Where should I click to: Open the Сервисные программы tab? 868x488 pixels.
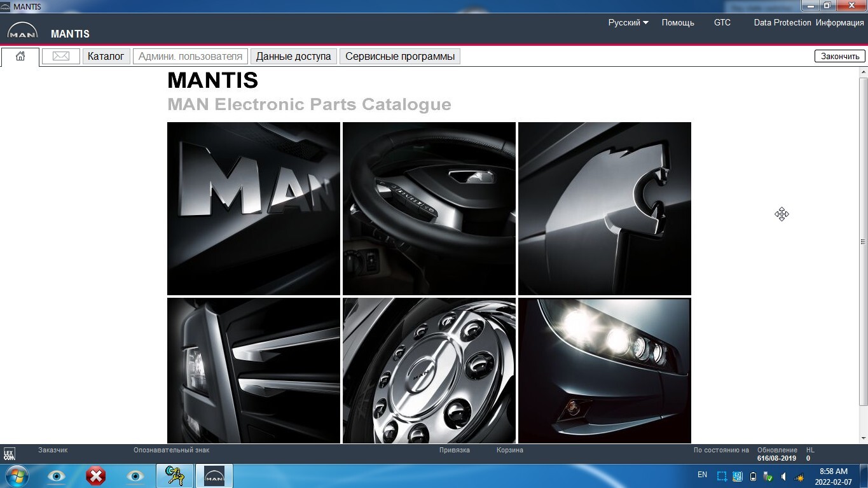point(400,56)
